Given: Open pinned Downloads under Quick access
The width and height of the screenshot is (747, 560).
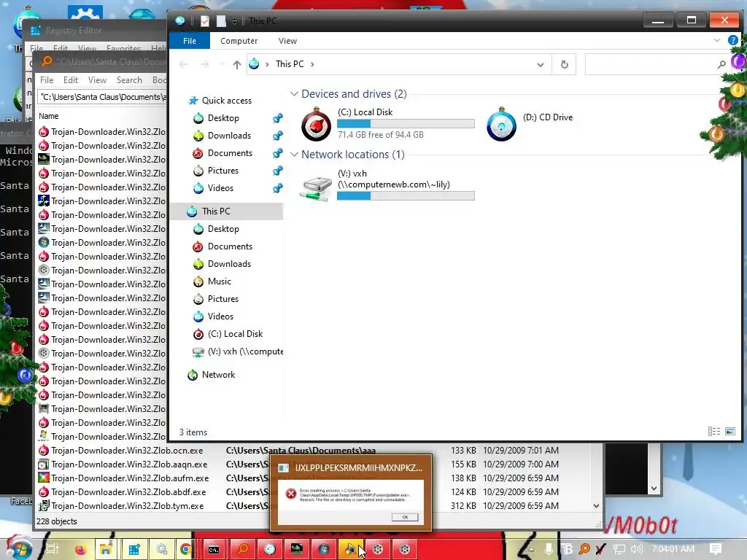Looking at the screenshot, I should click(x=229, y=136).
